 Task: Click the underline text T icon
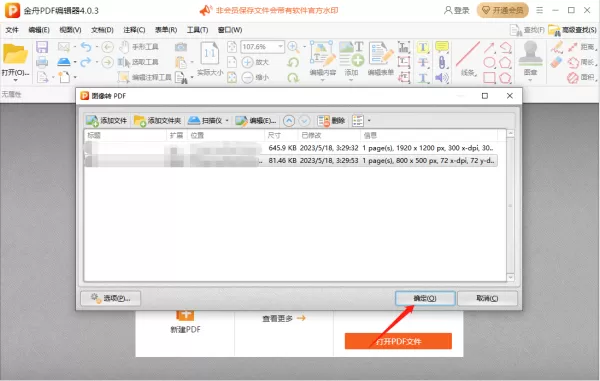click(x=423, y=78)
